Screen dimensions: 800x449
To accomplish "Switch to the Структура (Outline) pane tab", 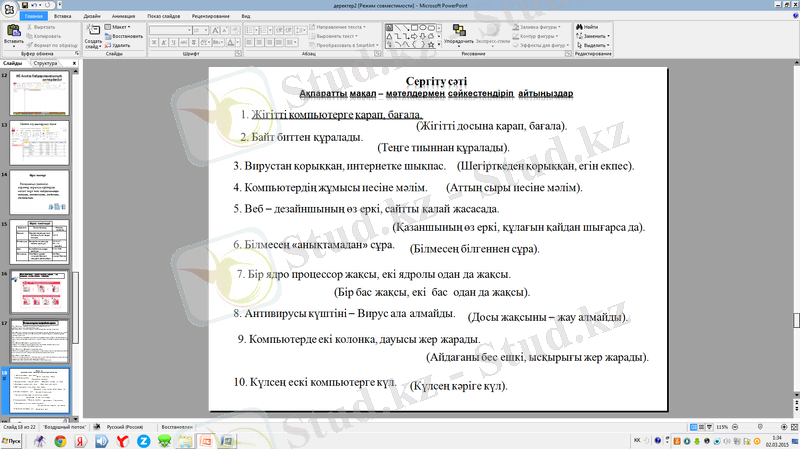I will [44, 63].
